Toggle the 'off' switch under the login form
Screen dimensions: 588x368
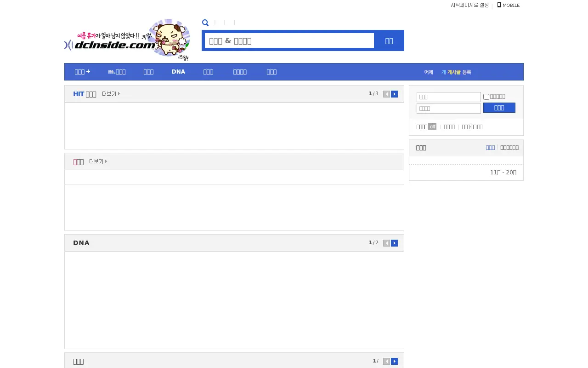click(432, 127)
